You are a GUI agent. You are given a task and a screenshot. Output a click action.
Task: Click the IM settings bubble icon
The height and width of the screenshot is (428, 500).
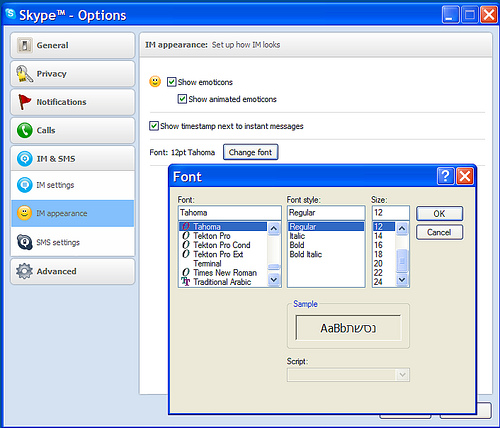(x=25, y=185)
